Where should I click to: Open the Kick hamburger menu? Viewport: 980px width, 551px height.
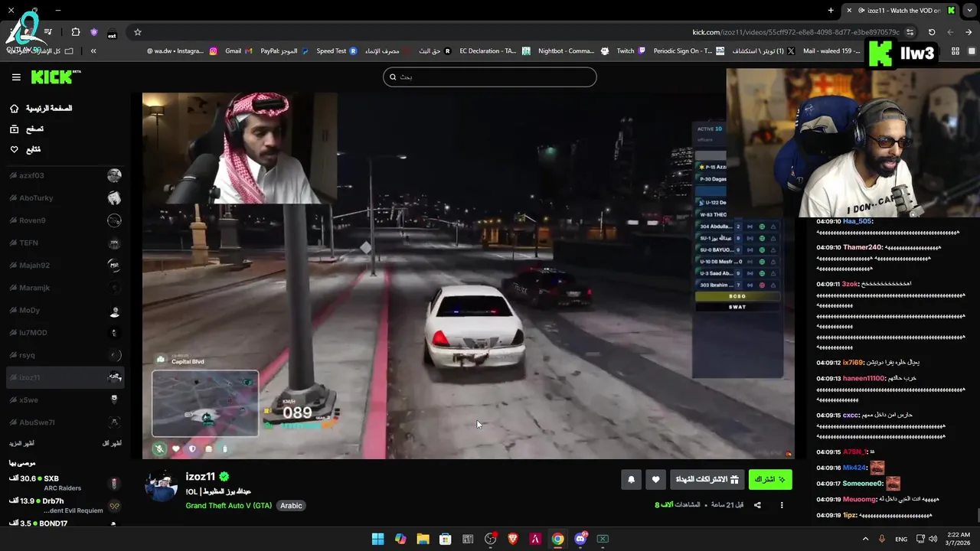click(16, 77)
